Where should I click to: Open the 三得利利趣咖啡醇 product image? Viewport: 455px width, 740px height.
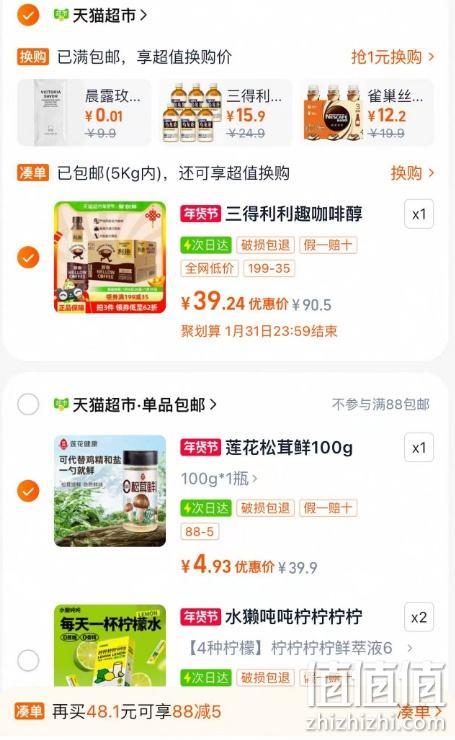point(110,257)
